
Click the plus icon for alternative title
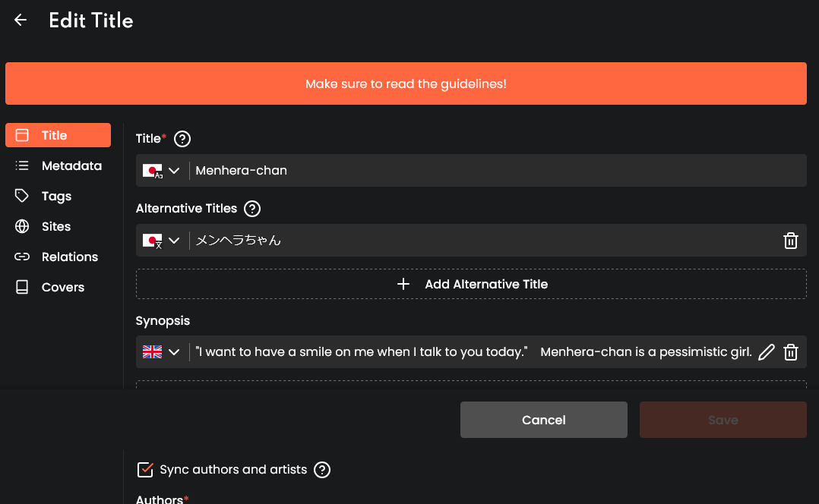coord(403,284)
